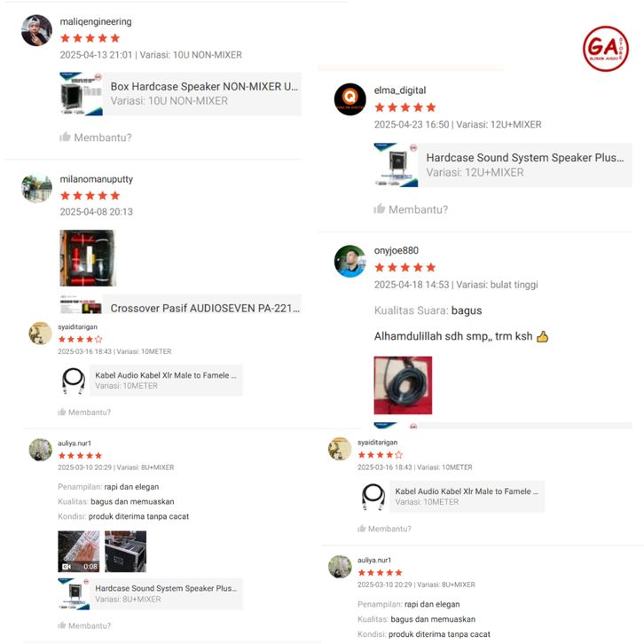Open Kabel Audio Xlr product in left column

pos(151,380)
